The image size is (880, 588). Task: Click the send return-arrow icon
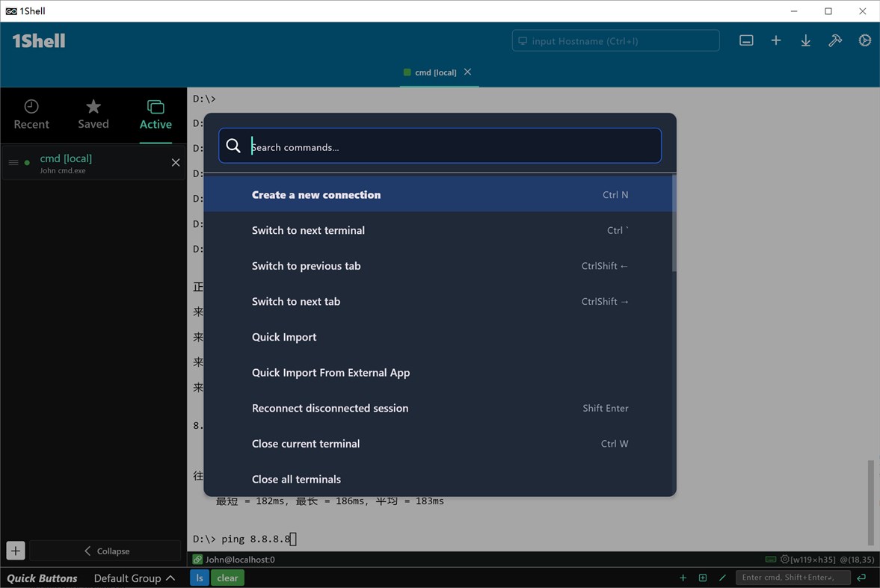click(x=861, y=578)
